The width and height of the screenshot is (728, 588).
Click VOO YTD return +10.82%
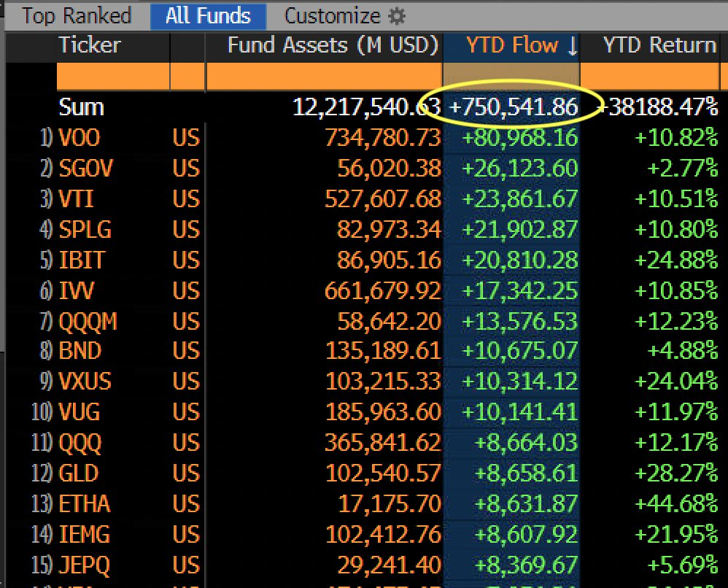tap(676, 138)
